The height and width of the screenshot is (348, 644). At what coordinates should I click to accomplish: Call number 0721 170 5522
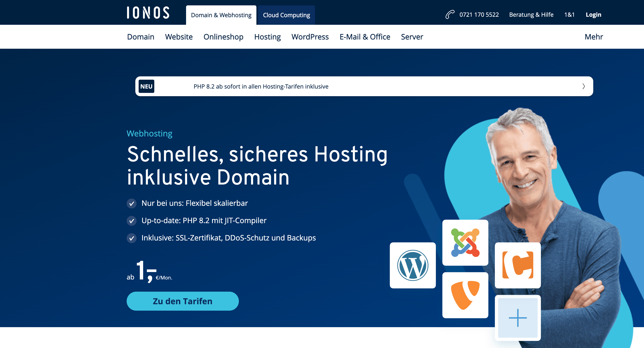pyautogui.click(x=479, y=14)
